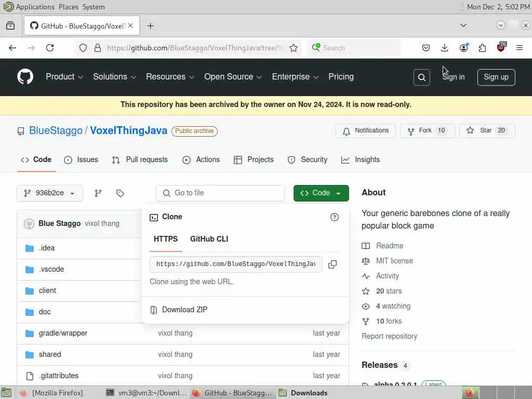Screen dimensions: 532x399
Task: Open Activity link in About
Action: tap(387, 276)
